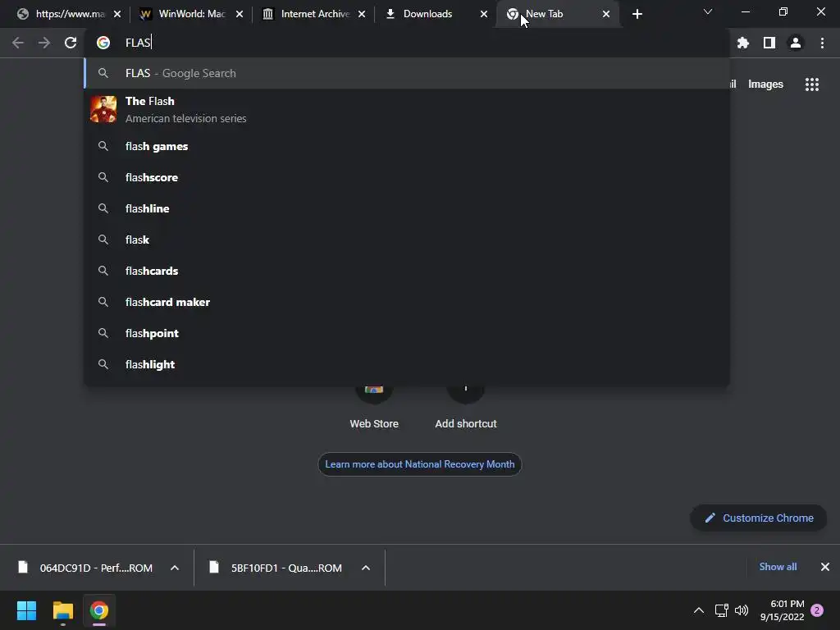Open the Images link
The width and height of the screenshot is (840, 630).
click(x=765, y=84)
